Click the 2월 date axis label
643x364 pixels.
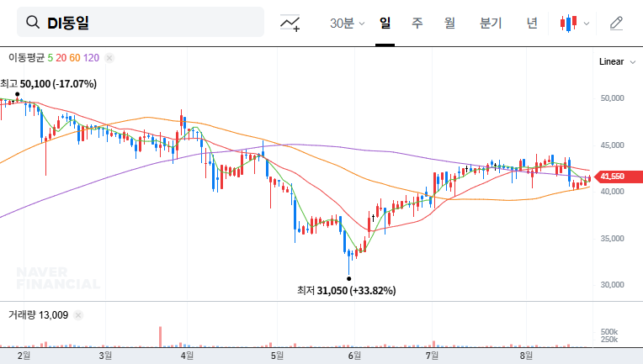[24, 356]
